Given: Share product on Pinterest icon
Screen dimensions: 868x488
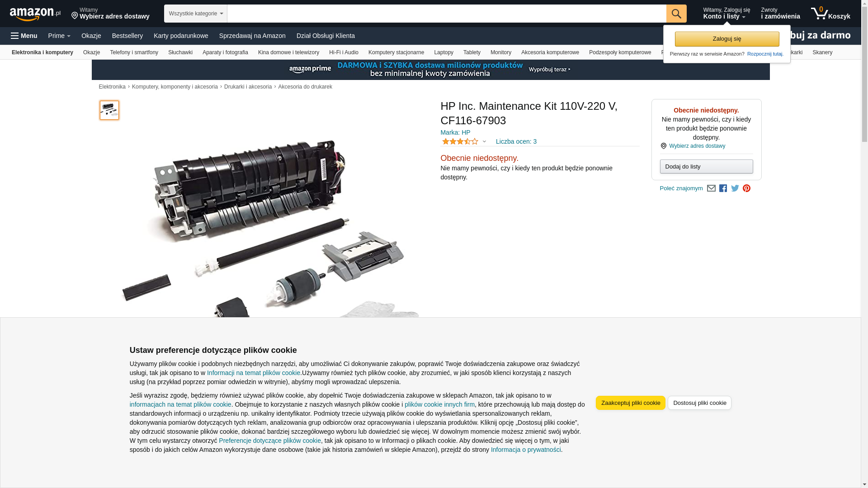Looking at the screenshot, I should pos(746,188).
